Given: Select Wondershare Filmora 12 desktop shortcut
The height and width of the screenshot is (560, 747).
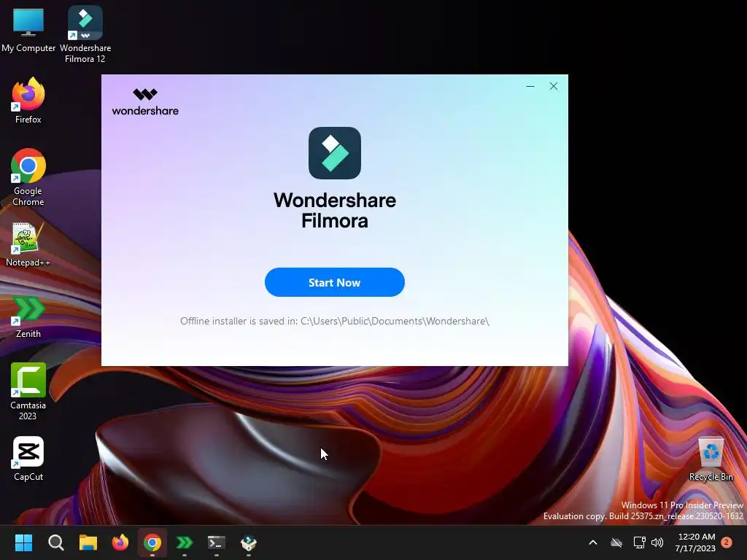Looking at the screenshot, I should pos(85,35).
